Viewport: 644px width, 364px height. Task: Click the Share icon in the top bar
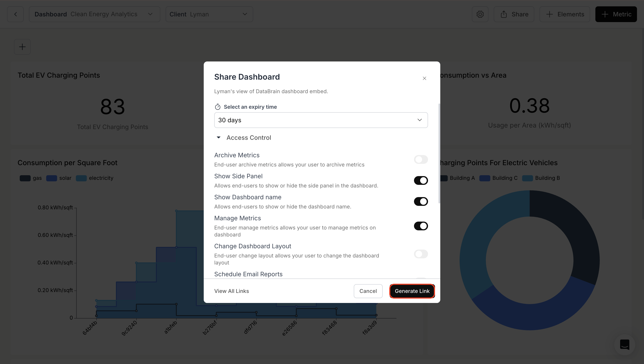click(513, 14)
